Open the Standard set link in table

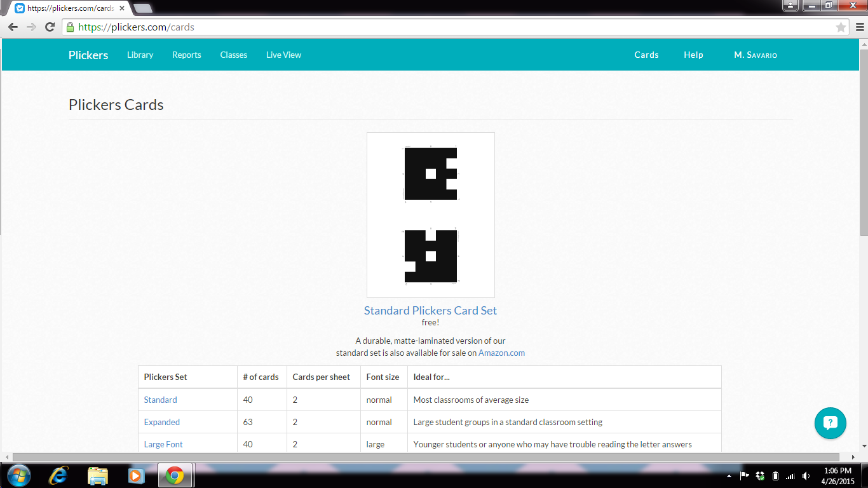(161, 400)
